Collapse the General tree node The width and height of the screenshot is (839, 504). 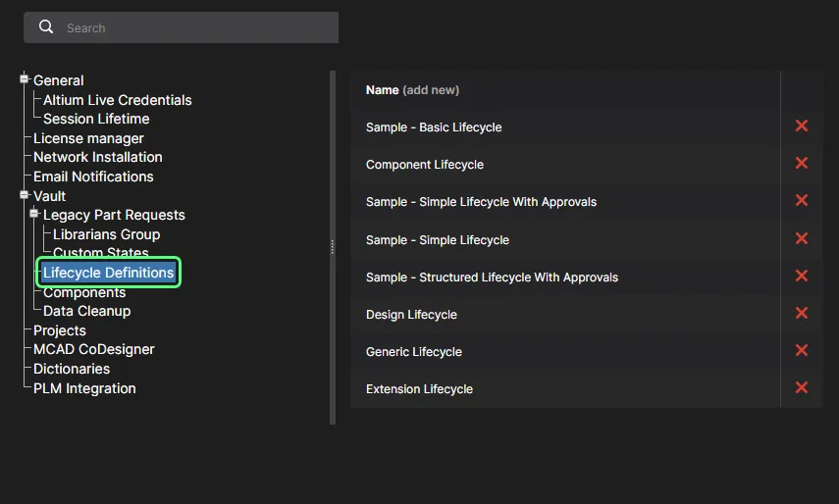click(26, 79)
